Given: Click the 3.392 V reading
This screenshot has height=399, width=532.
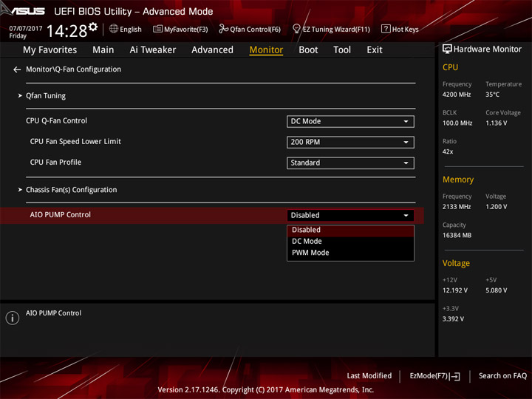Looking at the screenshot, I should tap(453, 319).
